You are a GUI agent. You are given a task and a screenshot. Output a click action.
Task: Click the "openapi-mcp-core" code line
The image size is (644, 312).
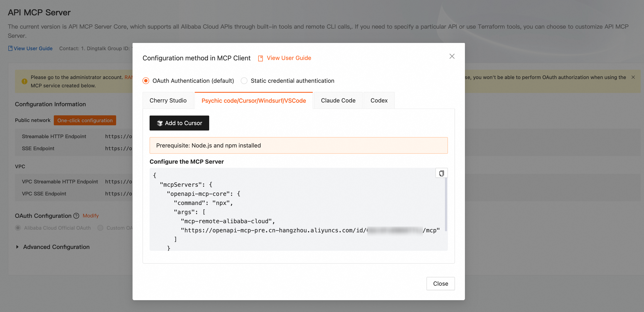(x=204, y=194)
